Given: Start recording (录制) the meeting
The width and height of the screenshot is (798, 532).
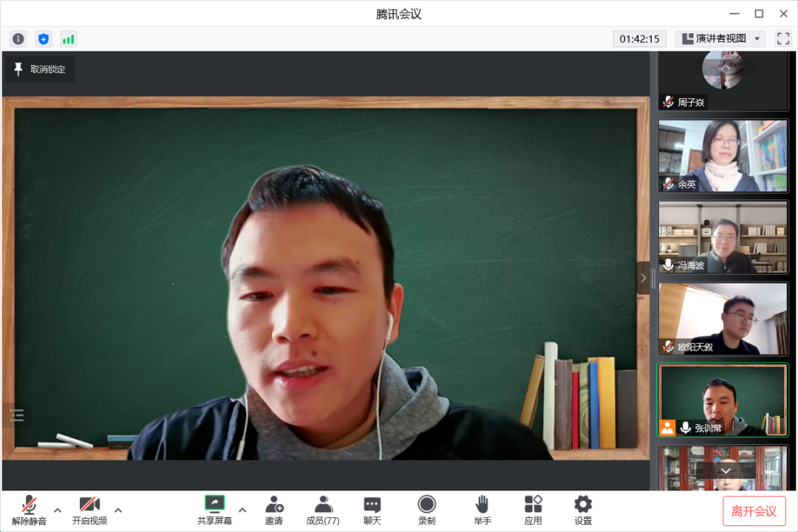Looking at the screenshot, I should pos(426,510).
